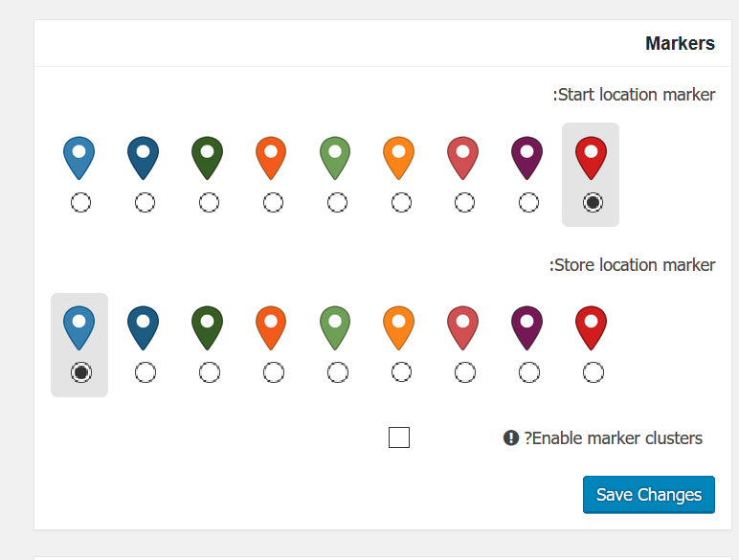Select radio under navy blue start marker

click(145, 203)
